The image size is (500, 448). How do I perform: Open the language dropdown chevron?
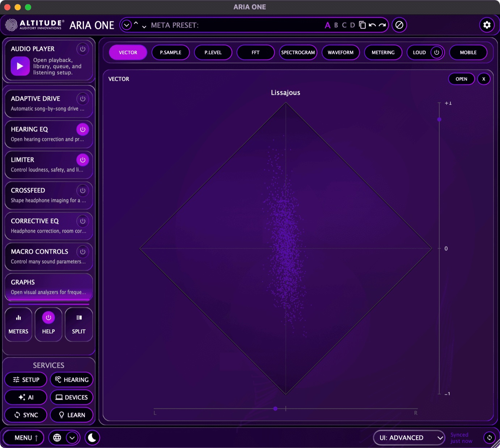[x=72, y=438]
